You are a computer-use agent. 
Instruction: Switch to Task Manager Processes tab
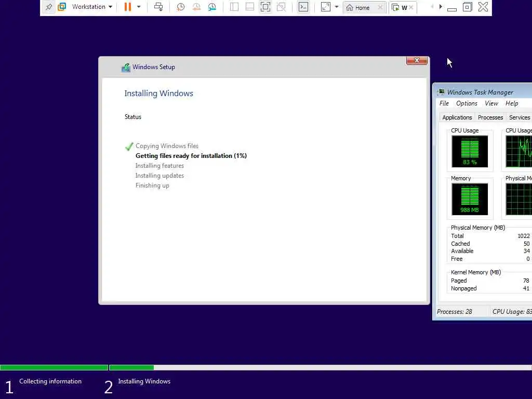pyautogui.click(x=490, y=117)
